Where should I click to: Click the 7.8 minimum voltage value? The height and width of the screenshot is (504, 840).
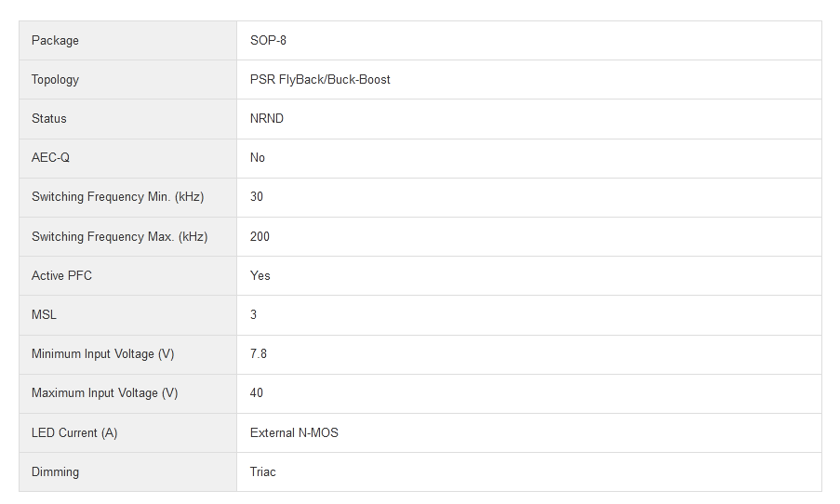pos(259,353)
